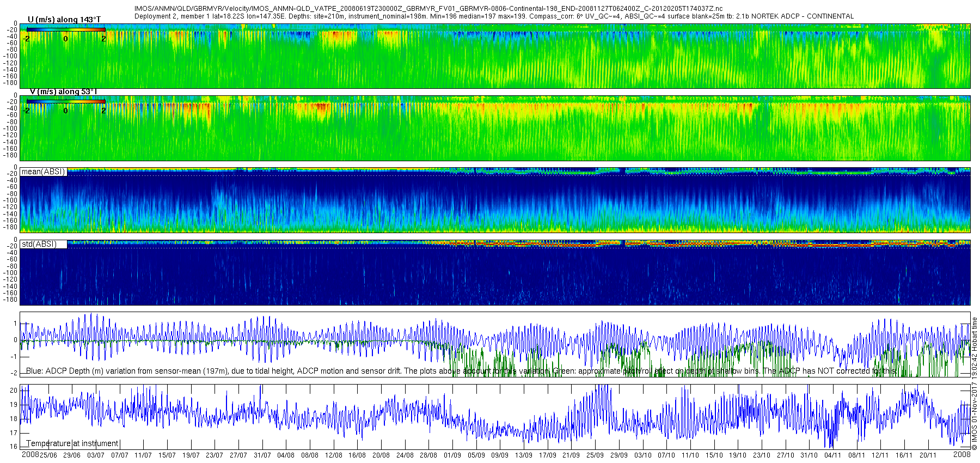This screenshot has width=980, height=463.
Task: Click the '25/06' date tick label
Action: pos(48,455)
